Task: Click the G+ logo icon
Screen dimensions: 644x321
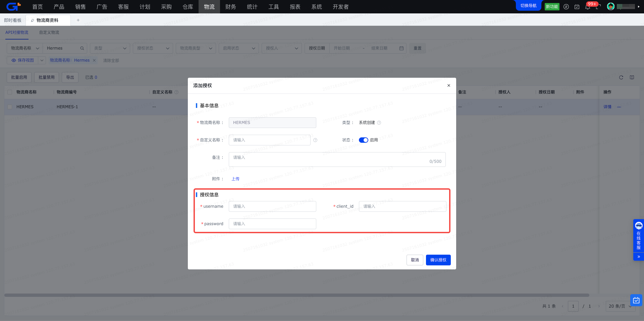Action: [x=13, y=6]
